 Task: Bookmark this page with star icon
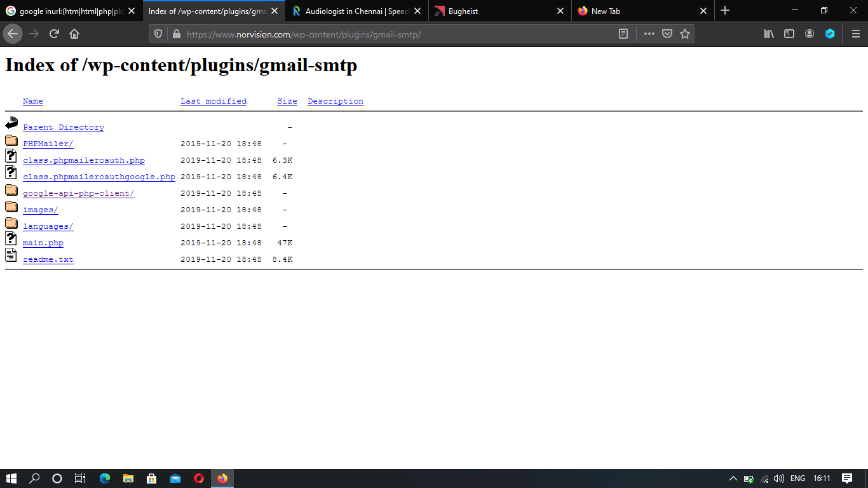685,34
